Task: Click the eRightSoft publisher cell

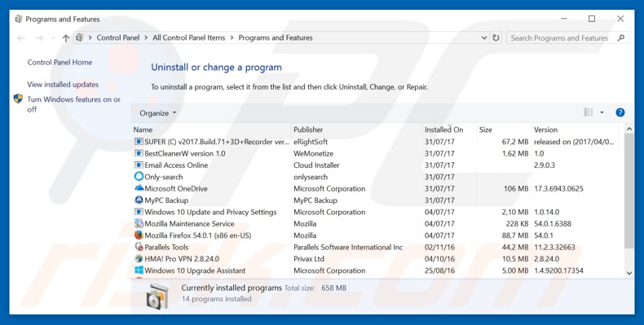Action: click(x=311, y=142)
